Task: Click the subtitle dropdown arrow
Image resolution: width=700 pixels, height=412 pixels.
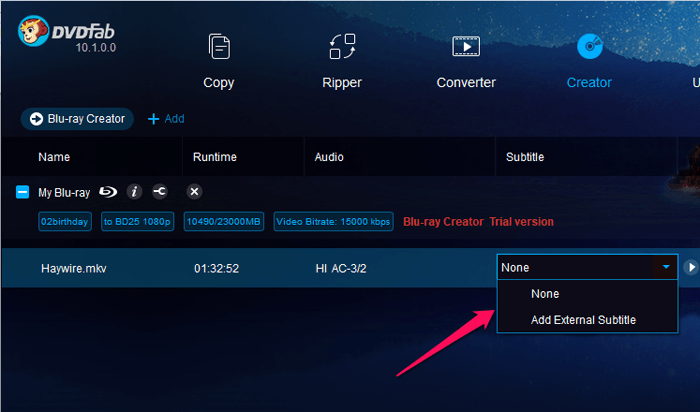Action: tap(666, 267)
